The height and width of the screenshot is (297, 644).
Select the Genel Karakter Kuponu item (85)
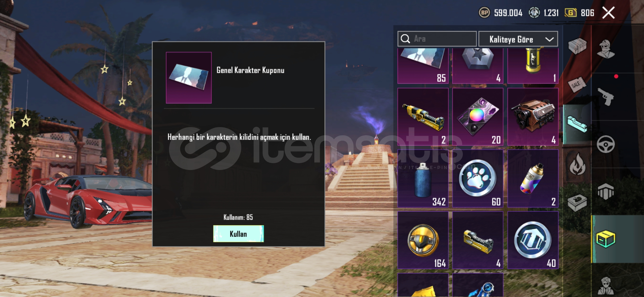pos(423,66)
